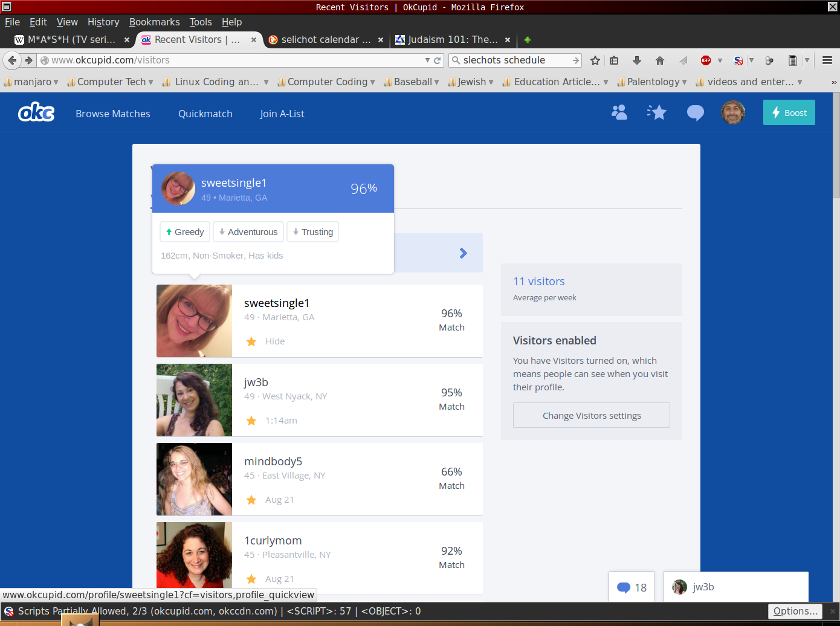
Task: Go to Browse Matches
Action: tap(113, 114)
